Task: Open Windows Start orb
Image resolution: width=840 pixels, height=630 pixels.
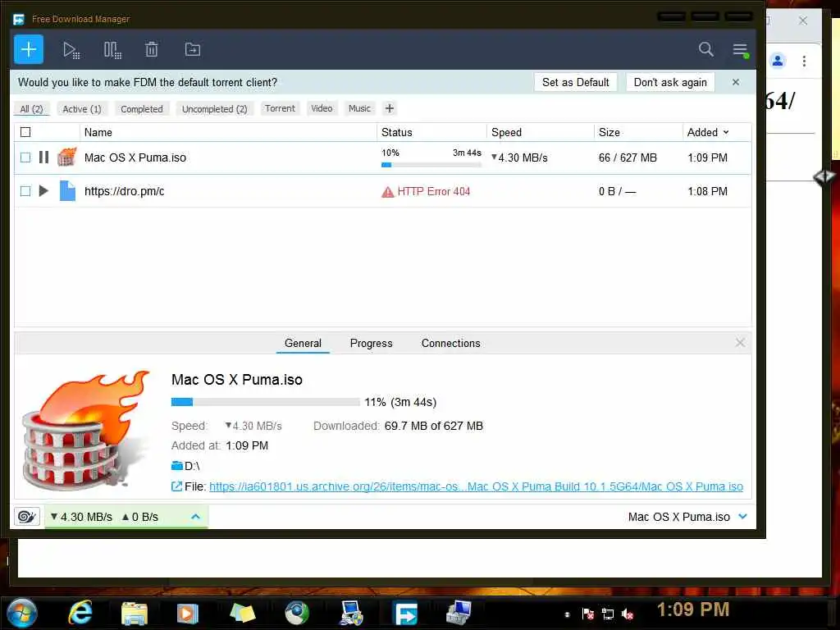Action: pyautogui.click(x=21, y=613)
